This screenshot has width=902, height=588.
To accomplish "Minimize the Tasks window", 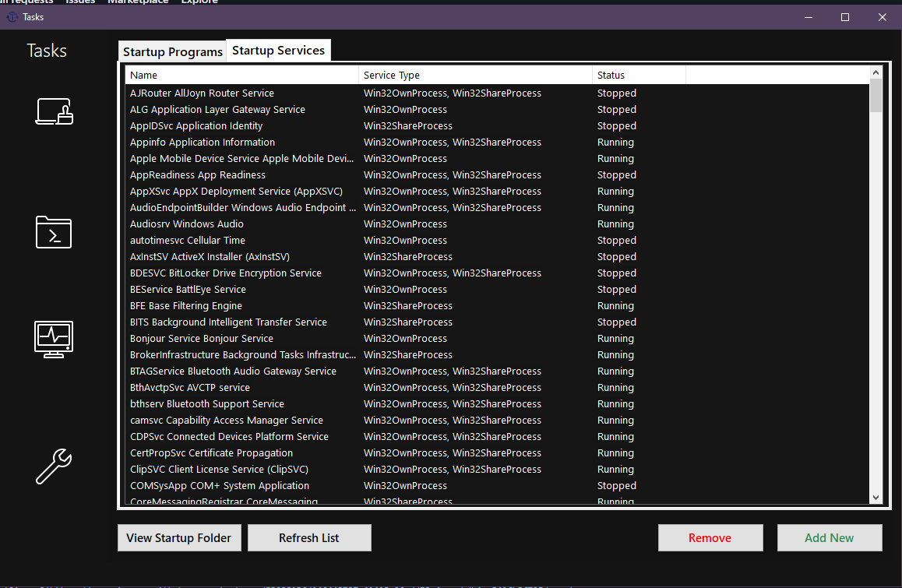I will click(x=809, y=17).
